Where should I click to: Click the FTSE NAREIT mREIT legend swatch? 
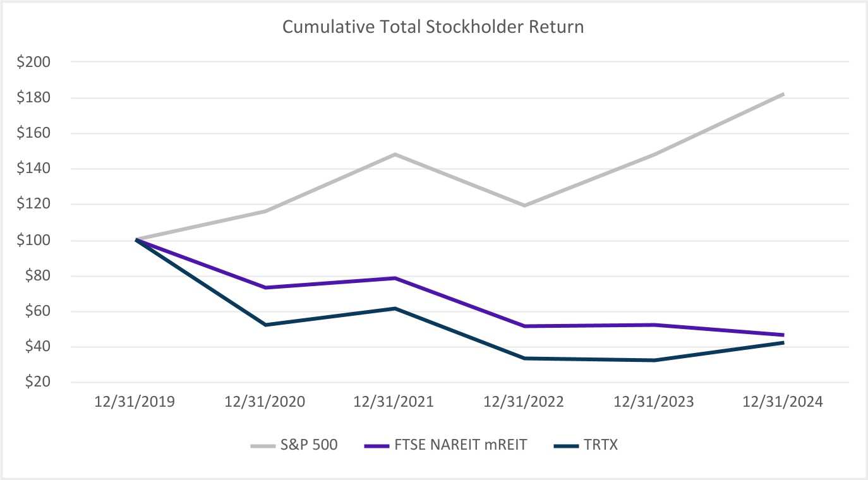click(378, 445)
